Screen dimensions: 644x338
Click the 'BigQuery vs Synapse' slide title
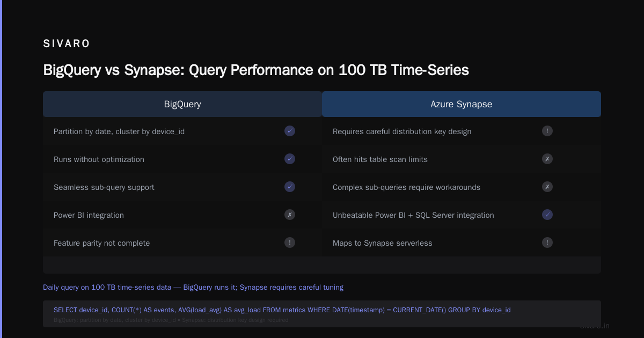coord(256,70)
